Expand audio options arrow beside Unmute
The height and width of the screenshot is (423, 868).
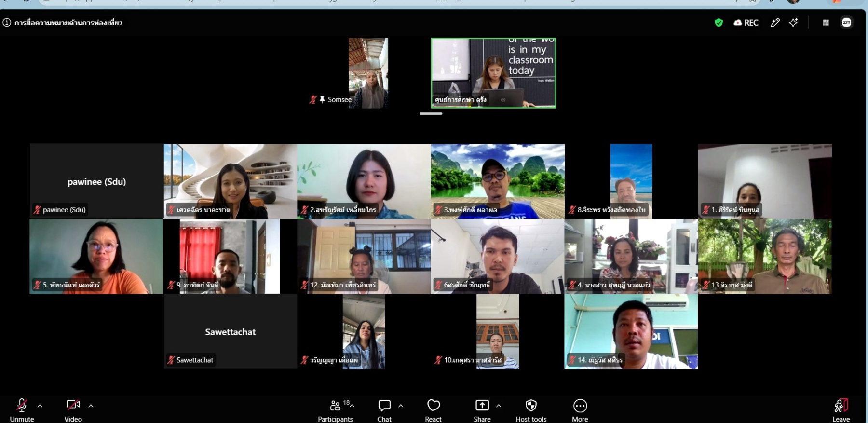(40, 406)
